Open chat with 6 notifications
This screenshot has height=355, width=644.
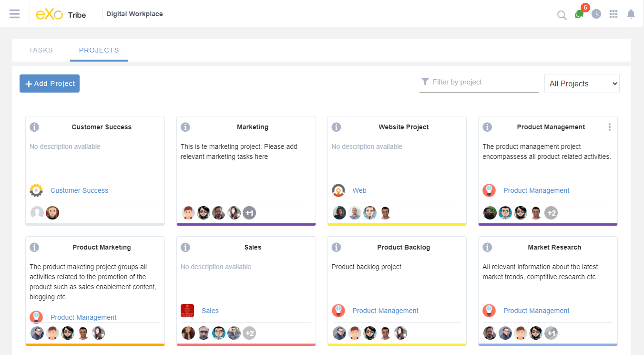579,14
